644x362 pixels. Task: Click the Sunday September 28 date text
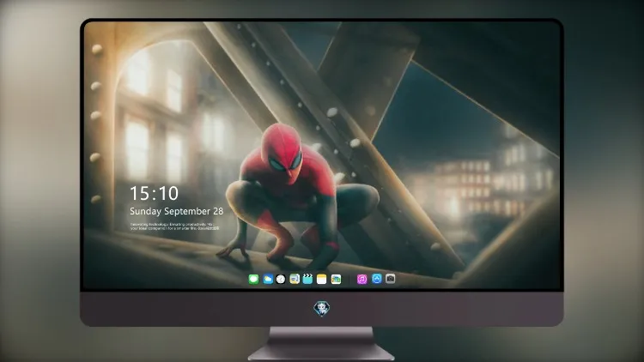point(177,211)
